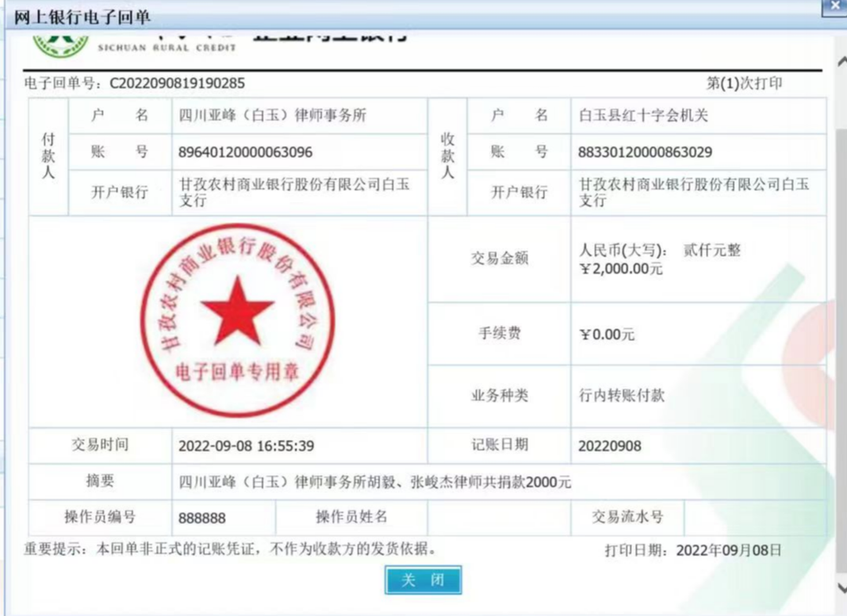This screenshot has width=847, height=616.
Task: Click the window title 网上银行电子回单
Action: pos(82,17)
